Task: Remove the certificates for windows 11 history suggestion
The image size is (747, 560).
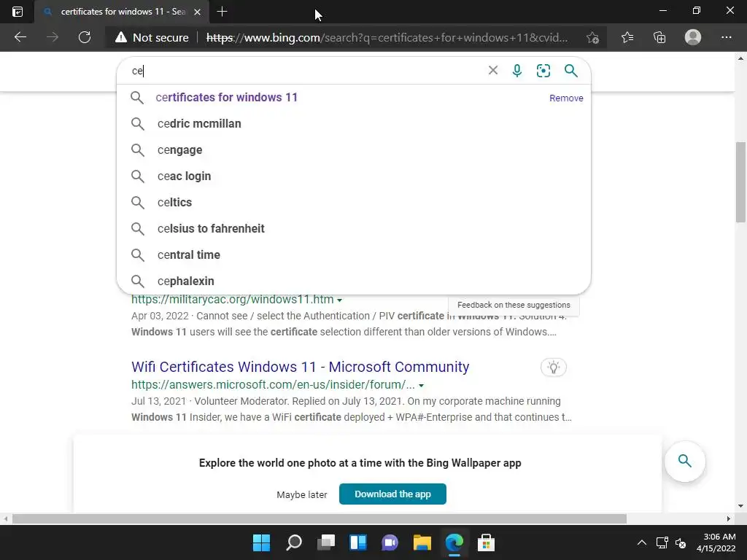Action: click(x=566, y=98)
